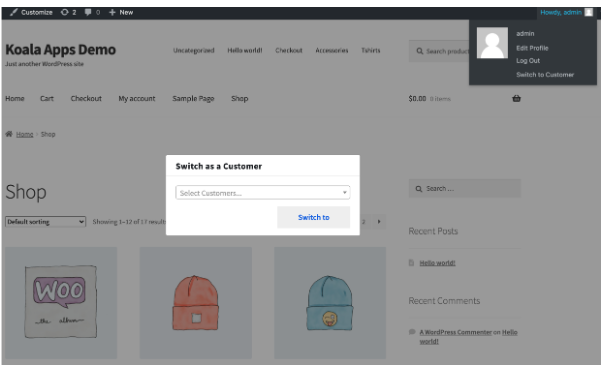Go to Home in main navigation

tap(15, 98)
